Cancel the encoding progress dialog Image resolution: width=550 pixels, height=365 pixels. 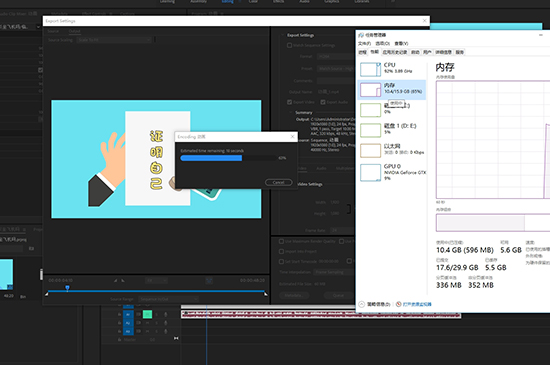[x=279, y=182]
